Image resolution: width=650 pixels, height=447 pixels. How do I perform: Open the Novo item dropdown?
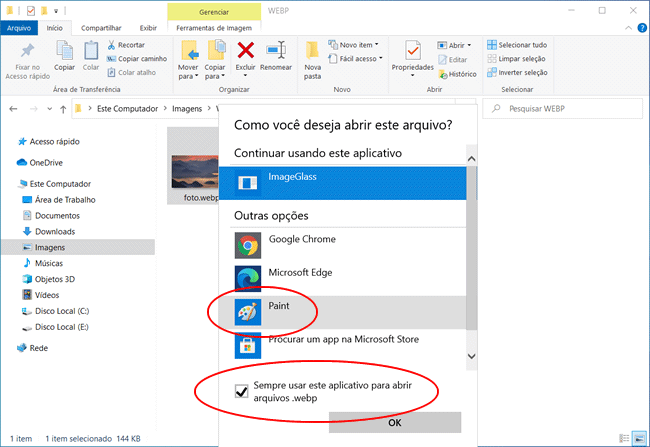[363, 45]
